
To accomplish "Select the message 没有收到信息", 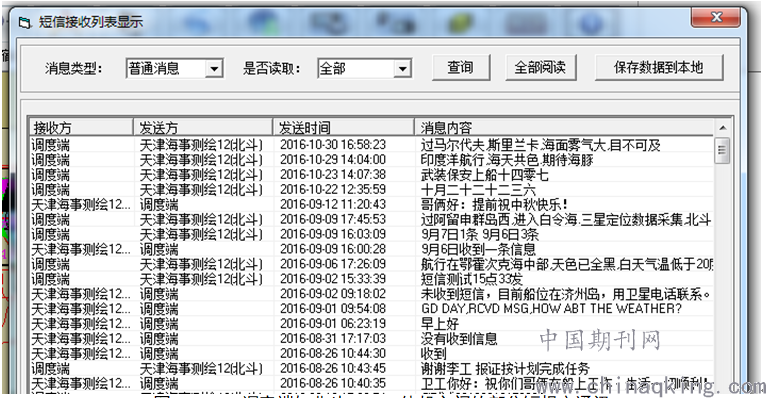I will click(x=459, y=338).
